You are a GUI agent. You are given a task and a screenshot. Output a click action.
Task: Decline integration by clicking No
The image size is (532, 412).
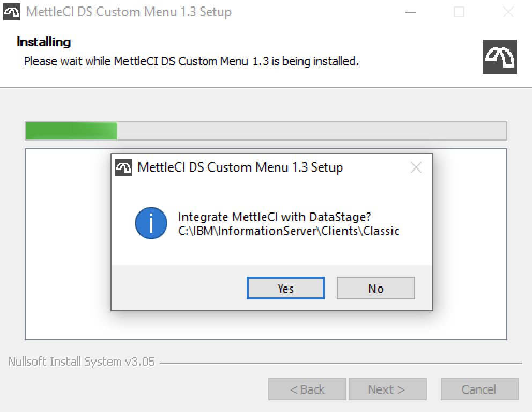tap(375, 288)
